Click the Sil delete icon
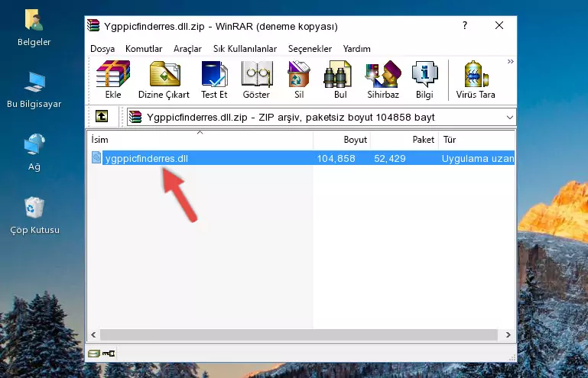The image size is (588, 378). 299,79
